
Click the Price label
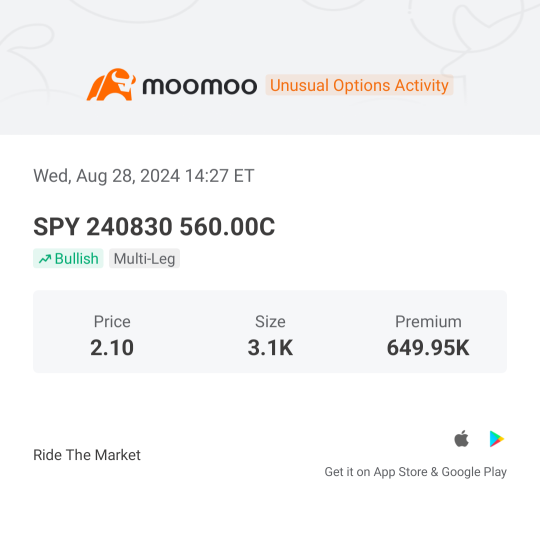click(x=112, y=322)
